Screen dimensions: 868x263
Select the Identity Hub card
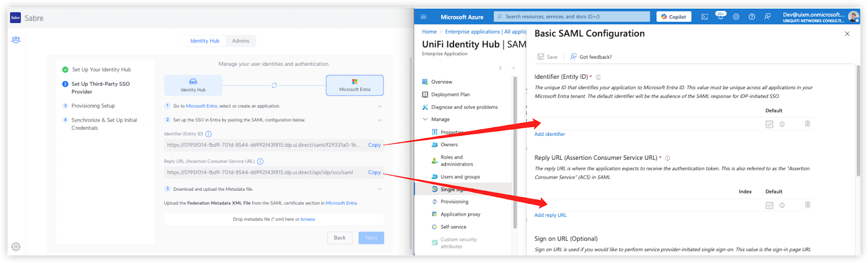(193, 85)
